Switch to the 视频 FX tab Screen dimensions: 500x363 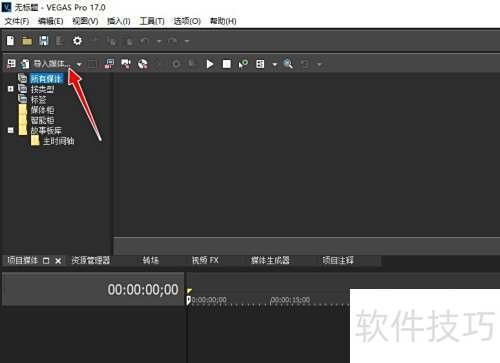205,260
